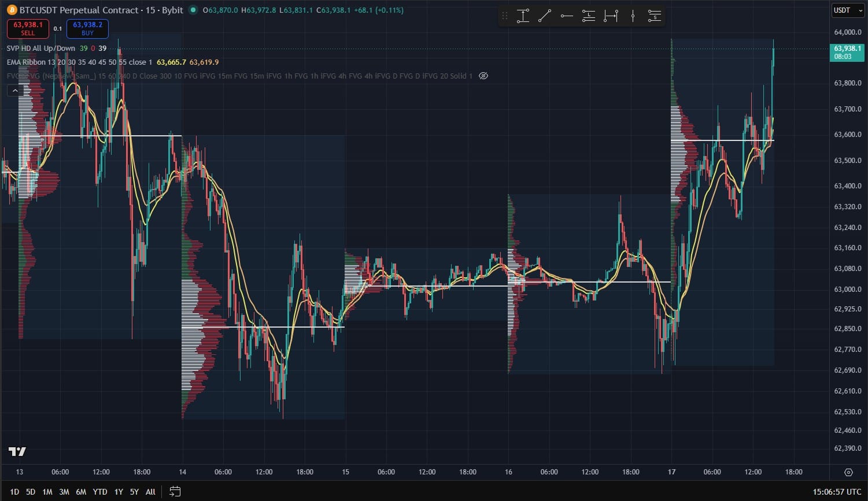The height and width of the screenshot is (501, 868).
Task: Select the vertical line drawing tool
Action: pyautogui.click(x=633, y=16)
